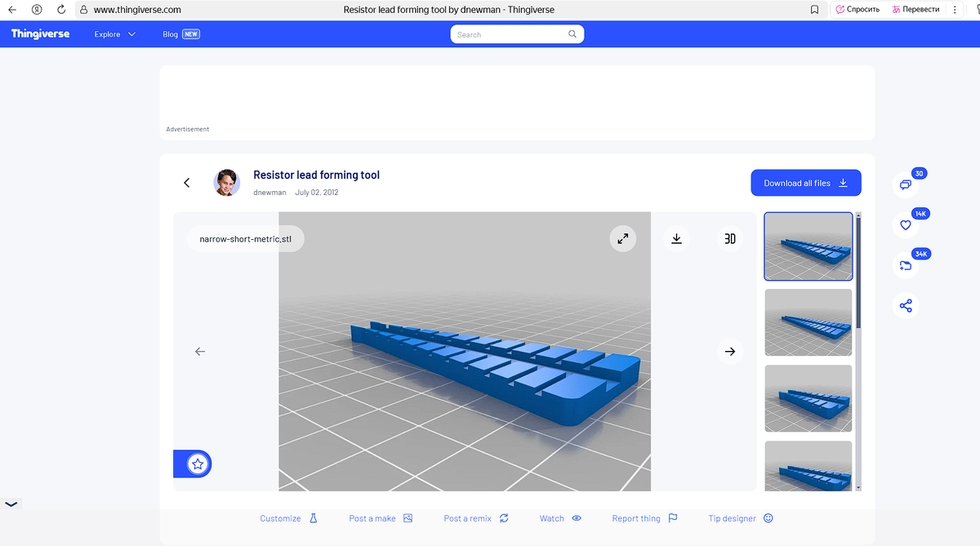
Task: Like the thing with the heart icon
Action: [x=906, y=225]
